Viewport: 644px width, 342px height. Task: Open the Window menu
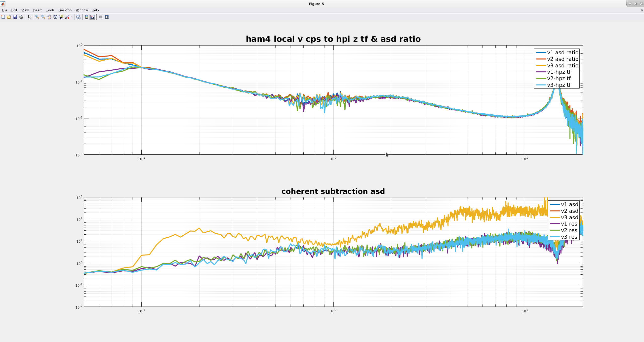[82, 10]
